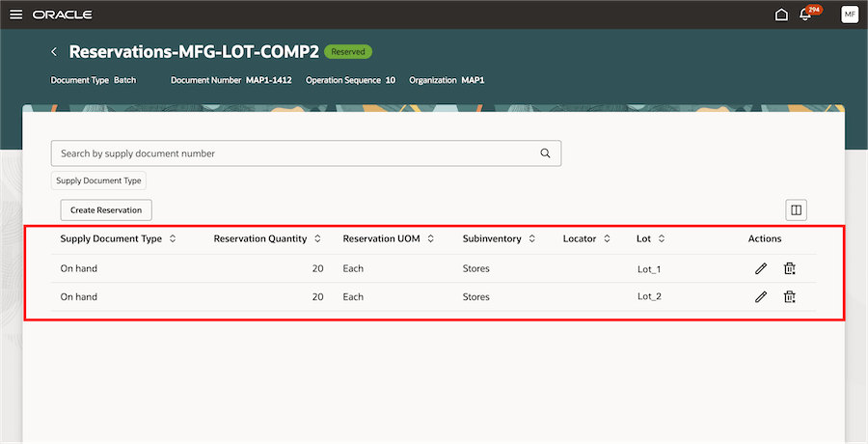Click quantity 20 in the Lot_1 row

tap(317, 268)
